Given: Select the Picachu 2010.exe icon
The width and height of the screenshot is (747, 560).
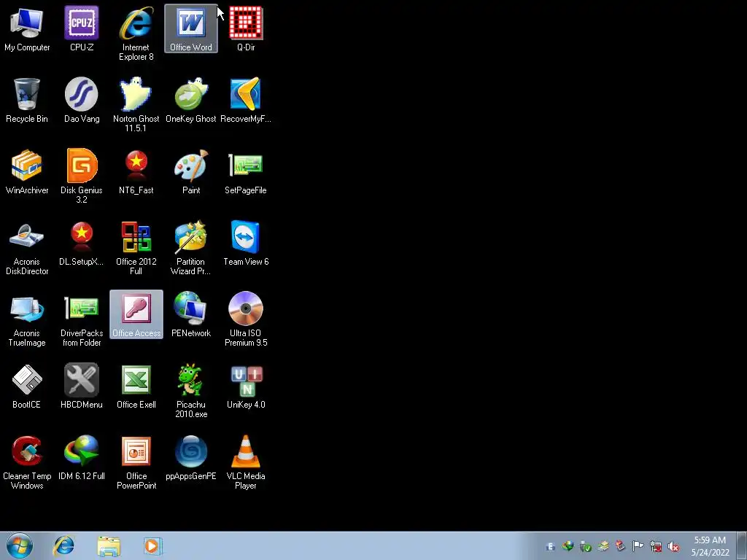Looking at the screenshot, I should pos(191,391).
